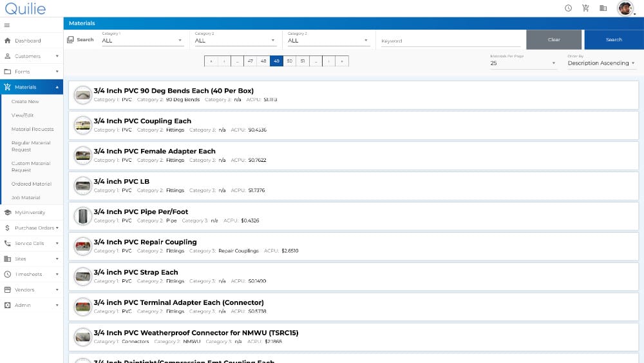
Task: Click the Customers person icon
Action: (x=7, y=56)
